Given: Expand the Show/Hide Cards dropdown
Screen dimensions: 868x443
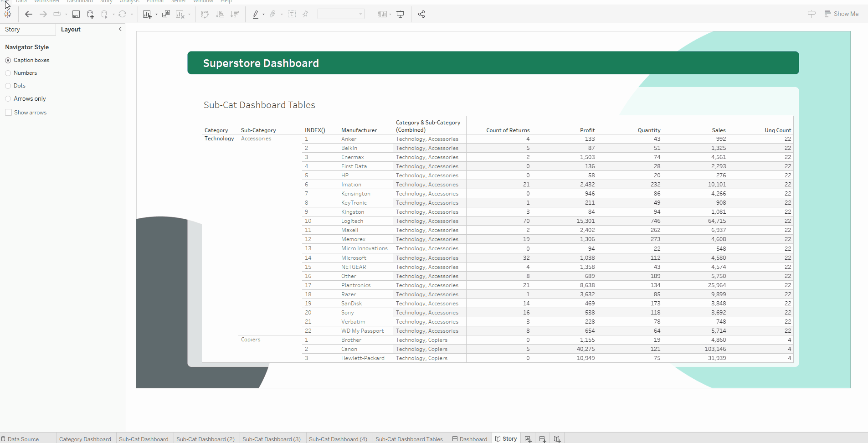Looking at the screenshot, I should pos(384,14).
